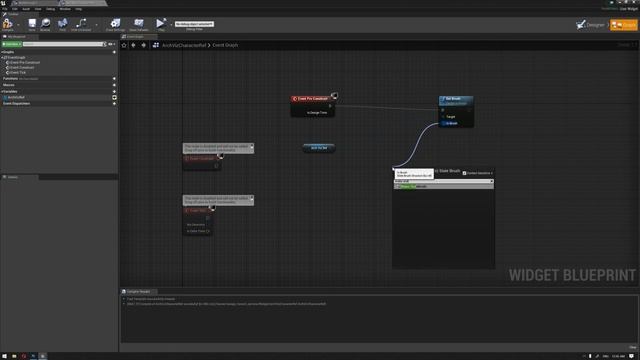This screenshot has height=360, width=640.
Task: Toggle ArchVizRef variable visibility eye
Action: click(x=114, y=98)
